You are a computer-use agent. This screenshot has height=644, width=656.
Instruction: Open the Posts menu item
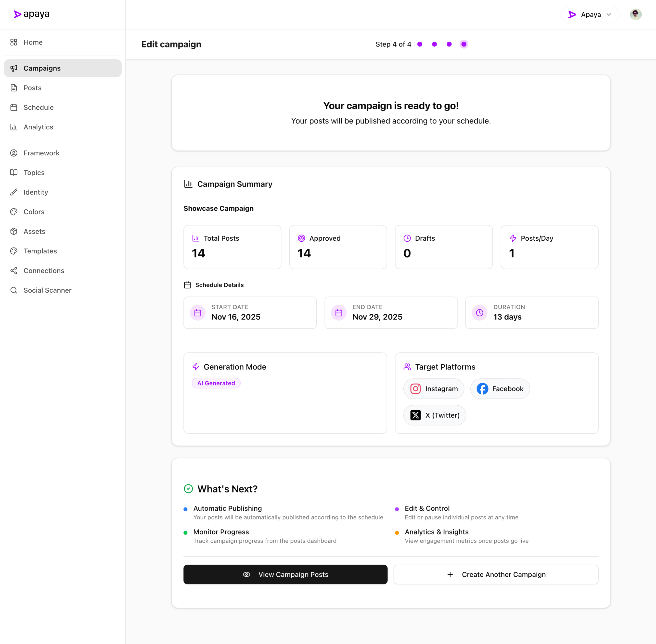(x=33, y=88)
